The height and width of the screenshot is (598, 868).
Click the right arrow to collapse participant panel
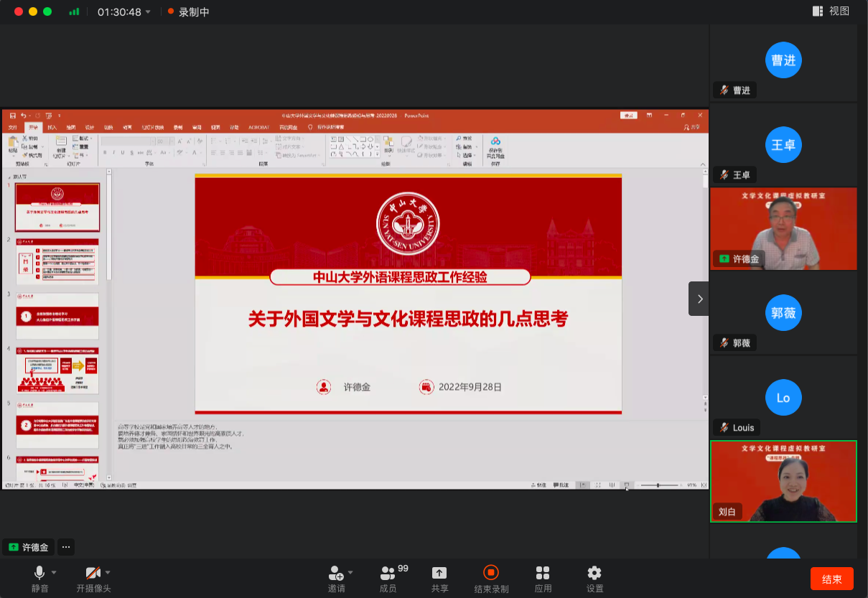click(x=699, y=299)
